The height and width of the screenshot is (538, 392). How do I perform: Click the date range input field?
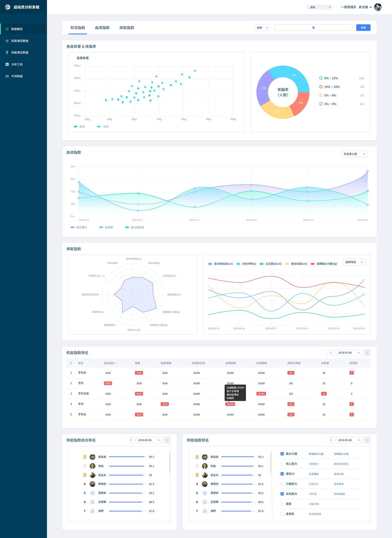coord(313,28)
